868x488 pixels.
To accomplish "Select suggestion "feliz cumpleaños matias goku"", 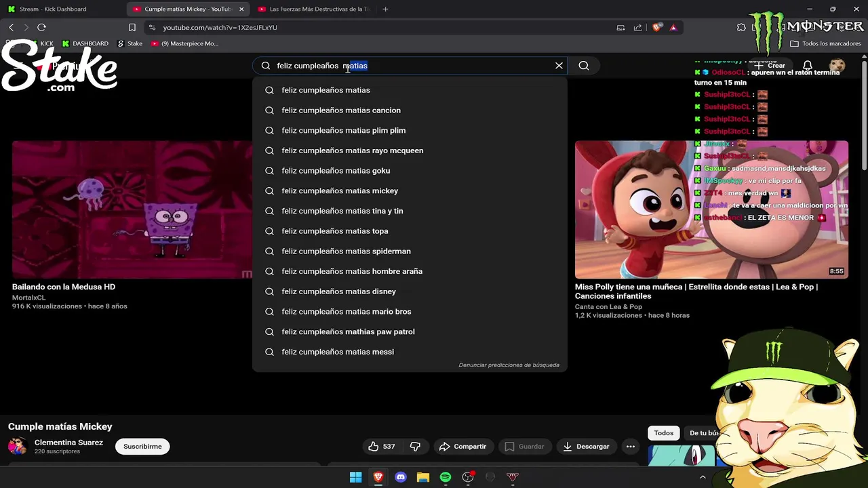I will pos(410,171).
